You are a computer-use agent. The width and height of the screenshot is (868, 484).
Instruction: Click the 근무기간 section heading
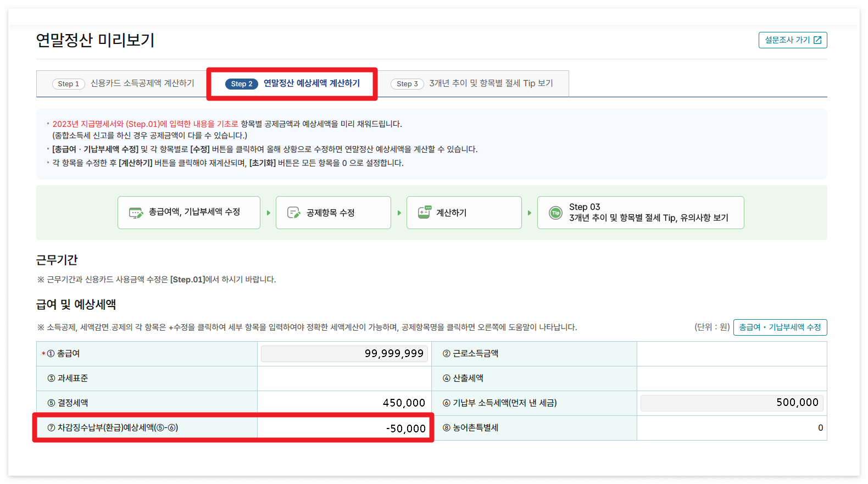57,260
